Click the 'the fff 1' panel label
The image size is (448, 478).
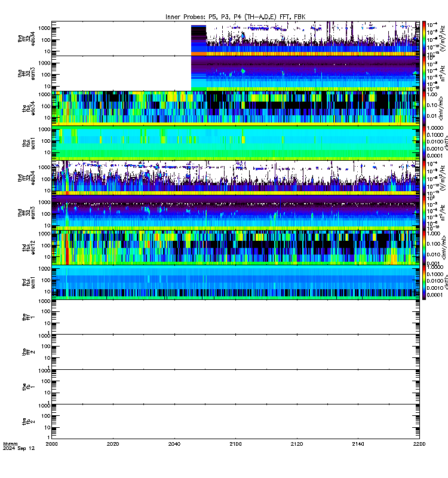pos(29,317)
